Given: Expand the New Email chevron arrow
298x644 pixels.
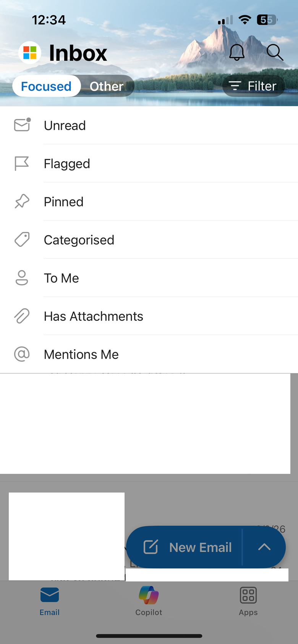Looking at the screenshot, I should pos(264,547).
